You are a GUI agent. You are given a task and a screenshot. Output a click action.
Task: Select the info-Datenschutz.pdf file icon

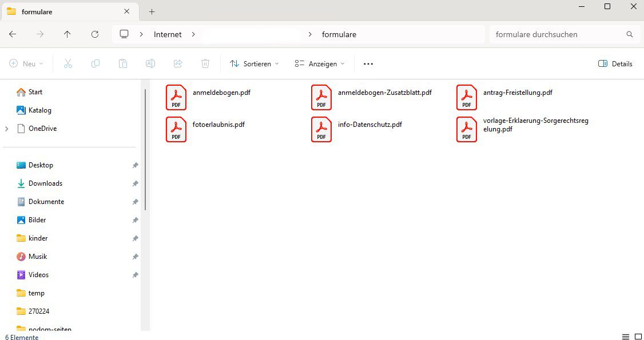click(x=321, y=129)
